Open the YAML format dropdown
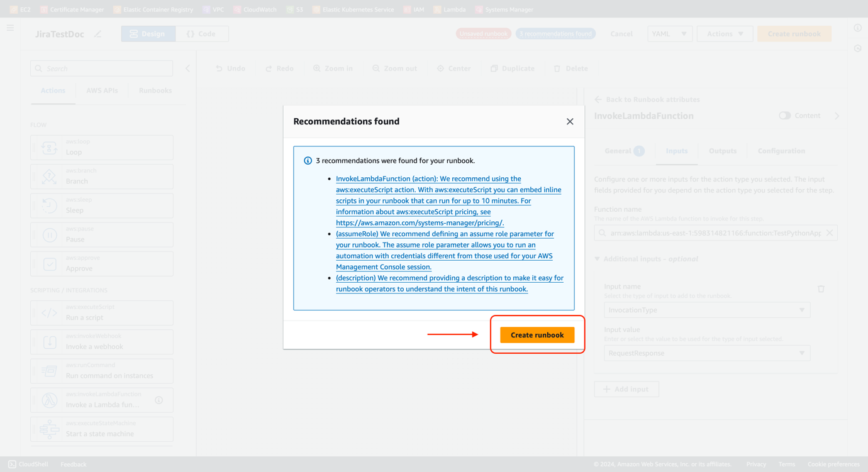This screenshot has height=472, width=868. 669,34
